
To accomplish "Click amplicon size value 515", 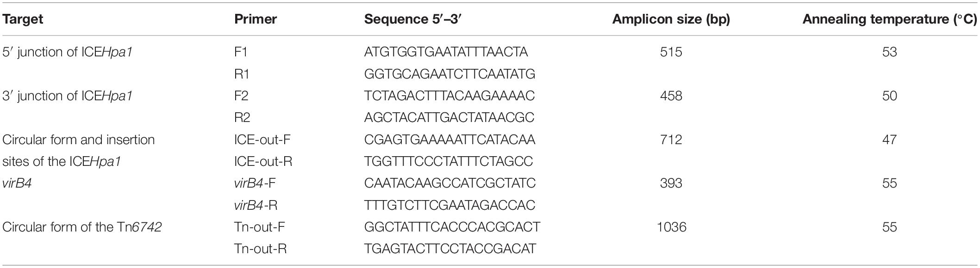I will pos(671,52).
